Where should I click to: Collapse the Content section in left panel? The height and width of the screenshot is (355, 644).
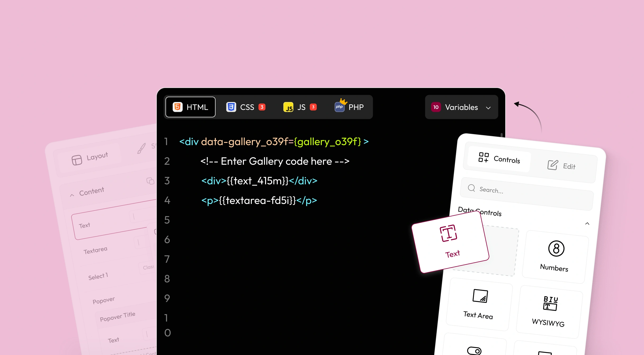click(x=71, y=195)
